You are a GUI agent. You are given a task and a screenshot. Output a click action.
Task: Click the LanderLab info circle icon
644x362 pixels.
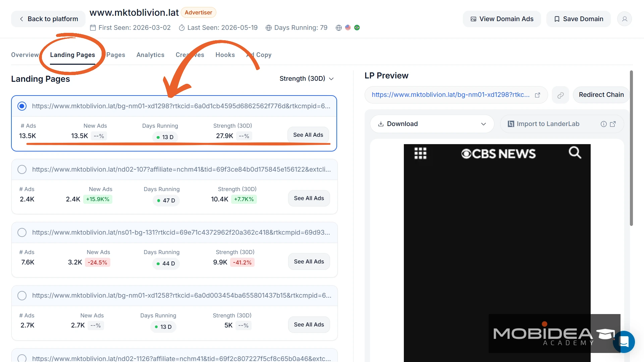tap(604, 124)
